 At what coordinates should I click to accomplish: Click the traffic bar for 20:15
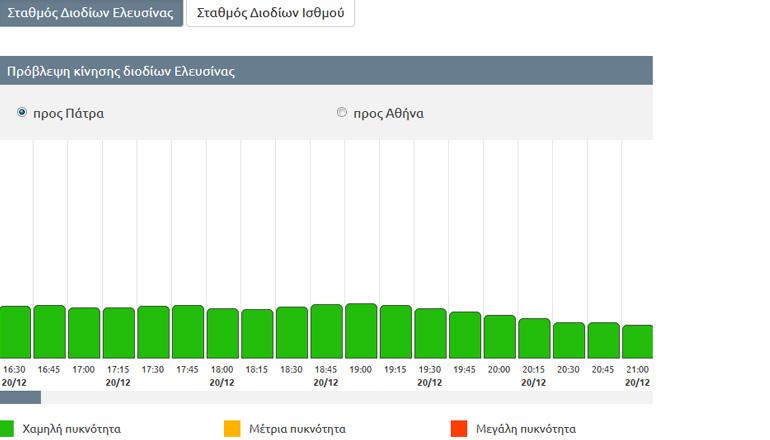coord(534,338)
